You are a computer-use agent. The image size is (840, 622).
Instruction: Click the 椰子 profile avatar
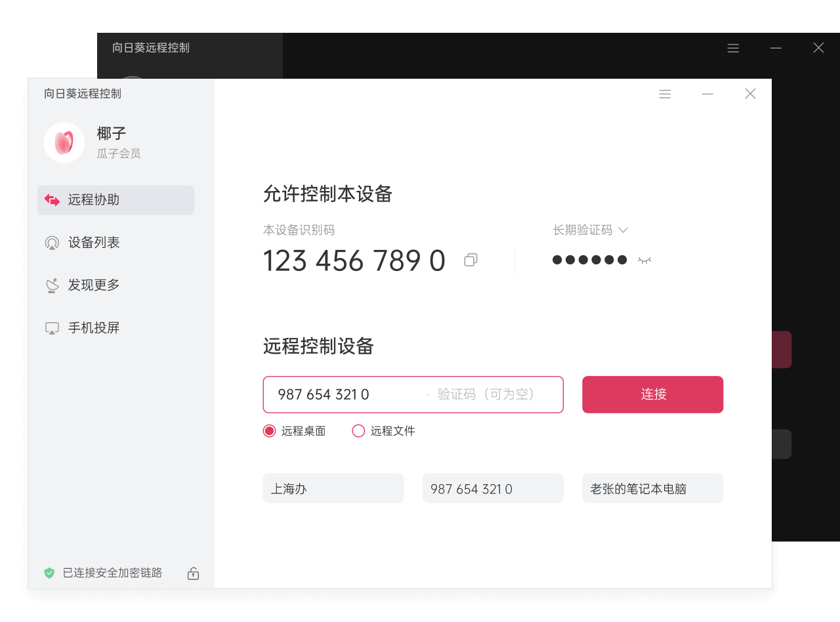pos(64,142)
